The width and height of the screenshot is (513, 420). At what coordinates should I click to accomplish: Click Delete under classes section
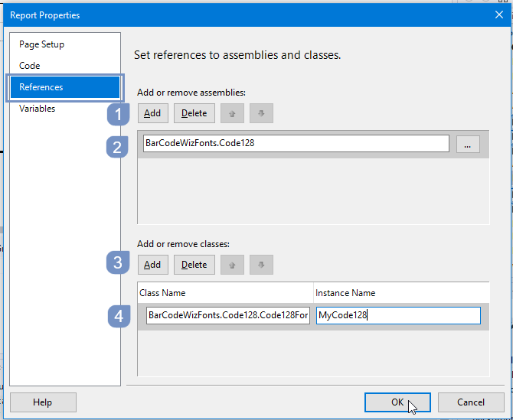pos(194,265)
